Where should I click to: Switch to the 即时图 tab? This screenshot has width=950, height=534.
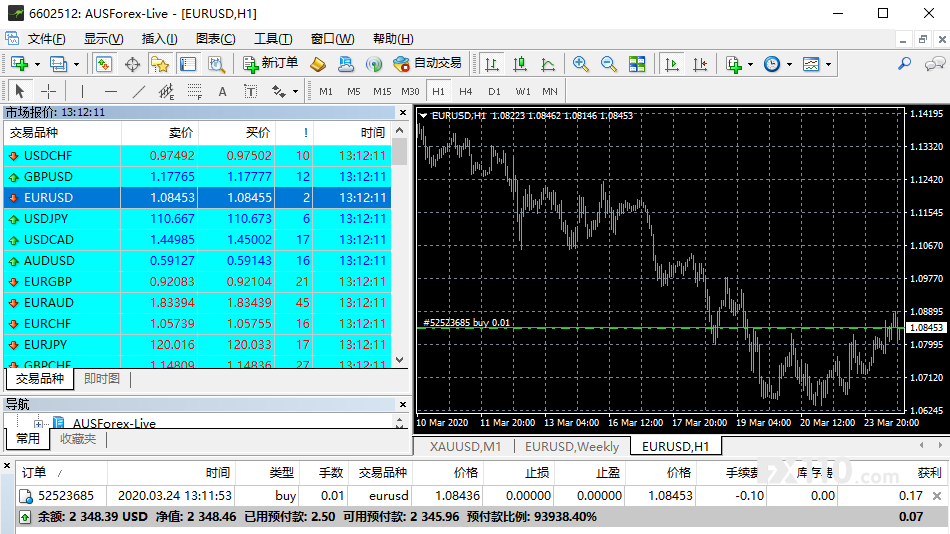[102, 379]
